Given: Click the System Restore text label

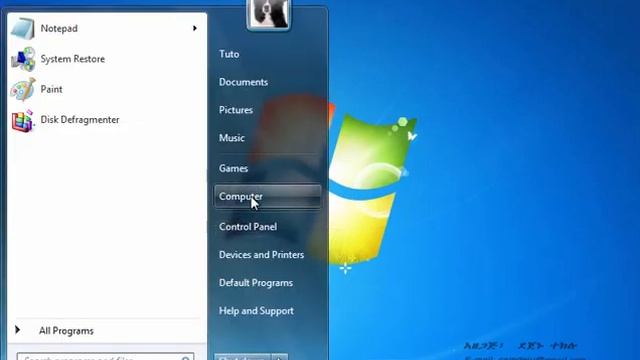Looking at the screenshot, I should [x=73, y=59].
